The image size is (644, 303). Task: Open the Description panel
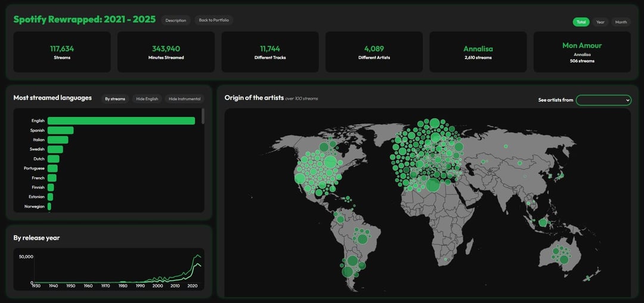coord(175,20)
